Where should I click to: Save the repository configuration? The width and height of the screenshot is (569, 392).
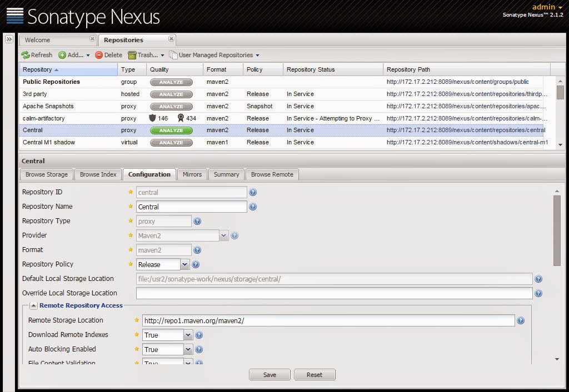pyautogui.click(x=269, y=375)
